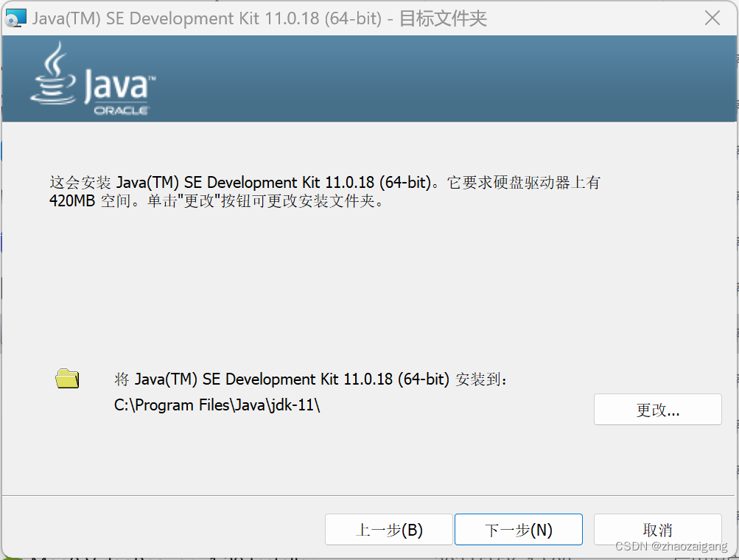This screenshot has height=560, width=739.
Task: Click the yellow folder icon beside the install path
Action: click(66, 377)
